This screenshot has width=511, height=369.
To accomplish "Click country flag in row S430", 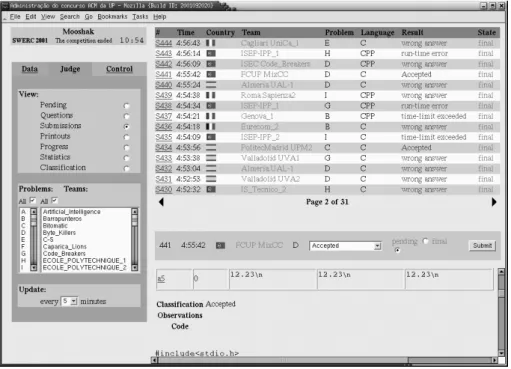I will click(211, 189).
